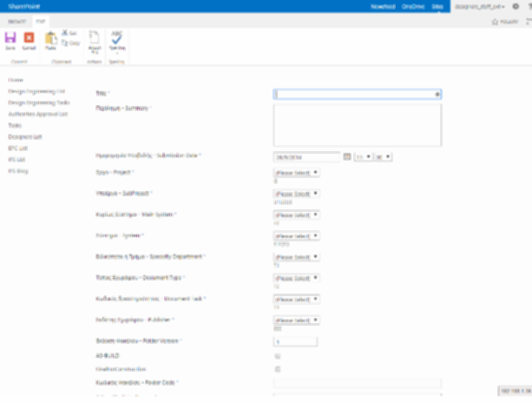Tick the AS-BUILD checkbox
532x403 pixels.
[277, 356]
